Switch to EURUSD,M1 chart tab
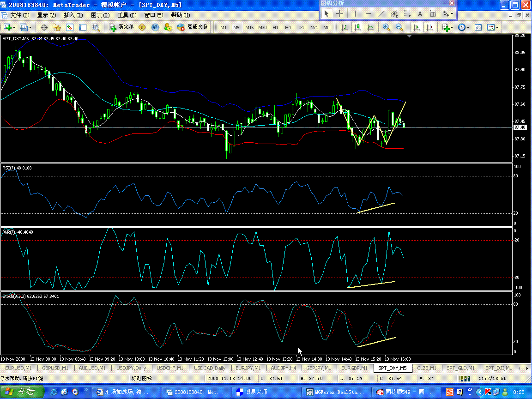 pos(18,368)
